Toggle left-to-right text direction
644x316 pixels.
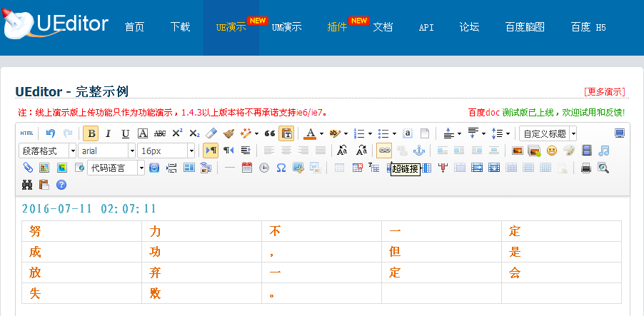click(x=211, y=151)
